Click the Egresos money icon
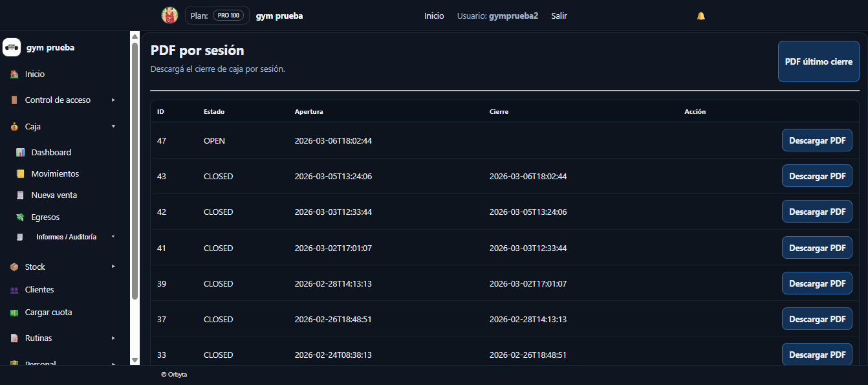This screenshot has height=385, width=868. (20, 217)
